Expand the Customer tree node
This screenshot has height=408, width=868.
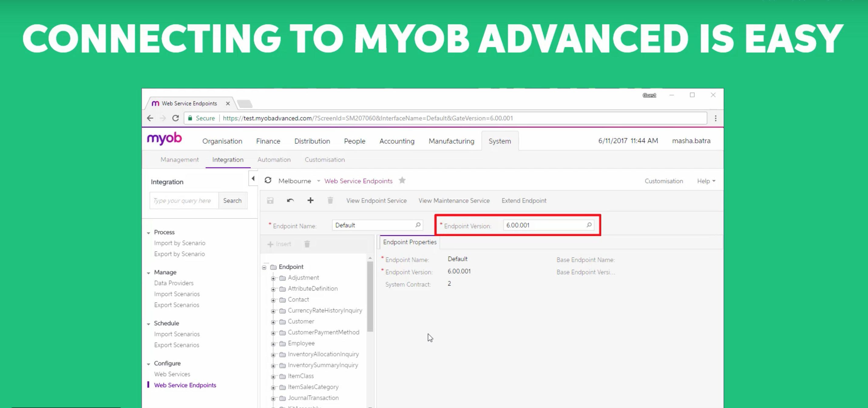pyautogui.click(x=273, y=322)
